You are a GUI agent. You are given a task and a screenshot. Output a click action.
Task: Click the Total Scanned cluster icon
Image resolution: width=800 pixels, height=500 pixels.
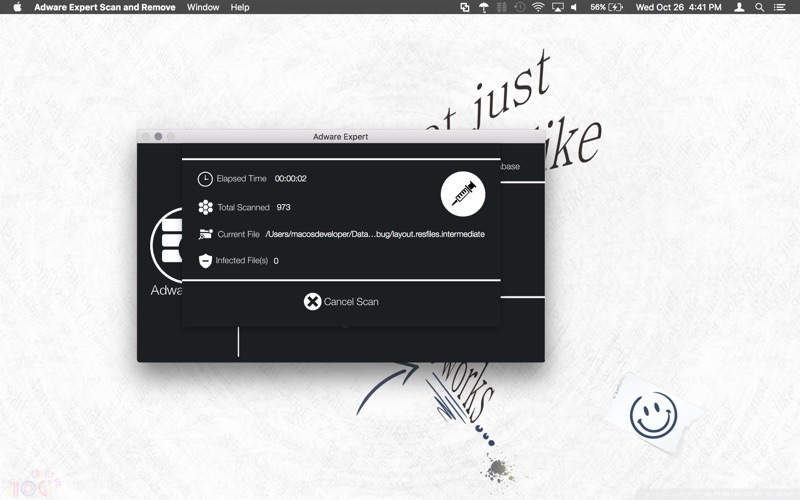tap(206, 207)
